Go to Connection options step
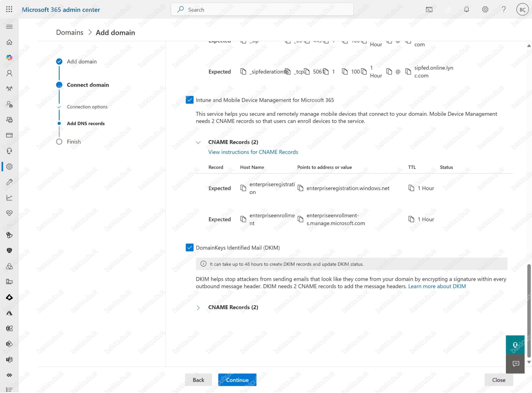This screenshot has width=532, height=393. point(87,107)
